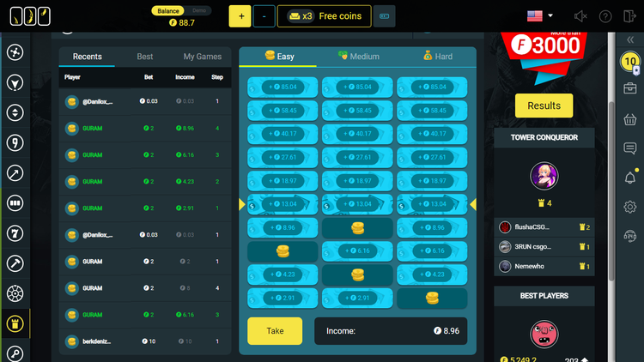The image size is (644, 362).
Task: Open the My Games tab
Action: pyautogui.click(x=203, y=57)
